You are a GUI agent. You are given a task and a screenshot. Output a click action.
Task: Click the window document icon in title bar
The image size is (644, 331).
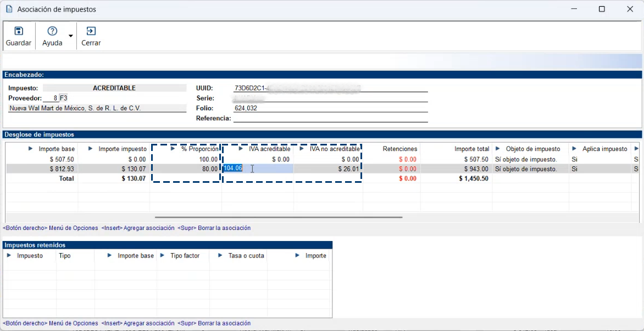[x=9, y=9]
